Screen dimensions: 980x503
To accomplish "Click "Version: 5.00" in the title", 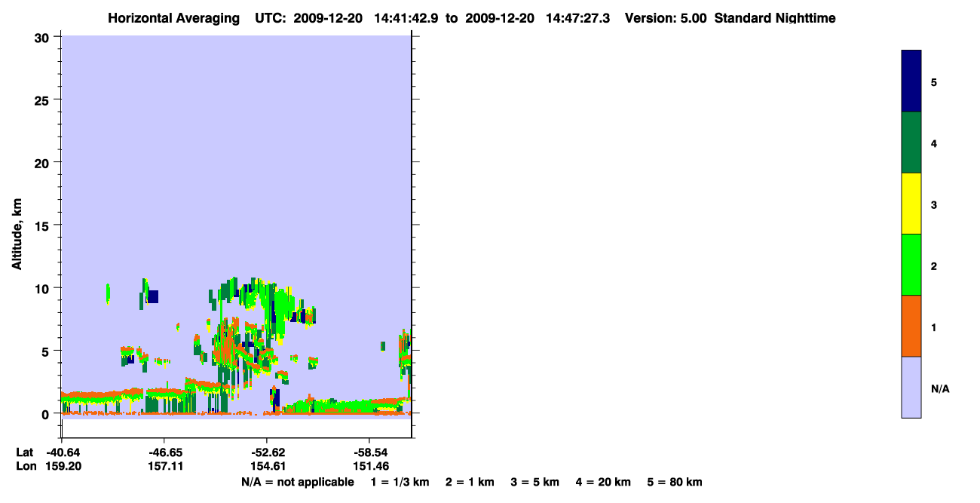I will point(666,18).
